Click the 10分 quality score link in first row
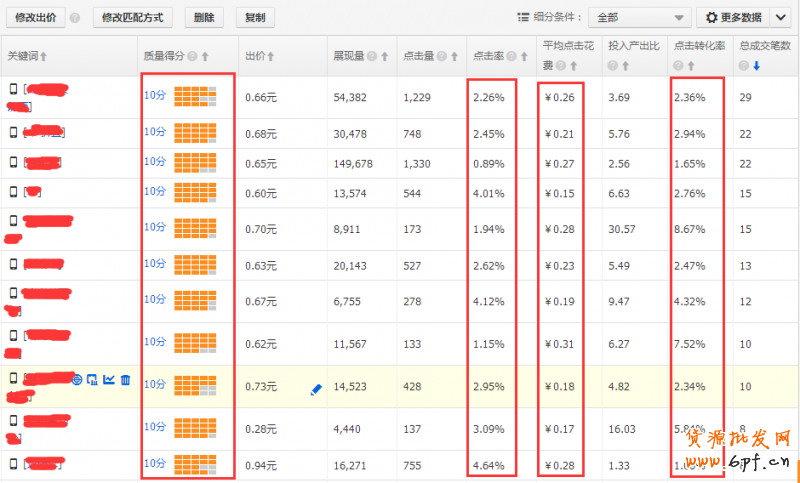 [x=154, y=96]
